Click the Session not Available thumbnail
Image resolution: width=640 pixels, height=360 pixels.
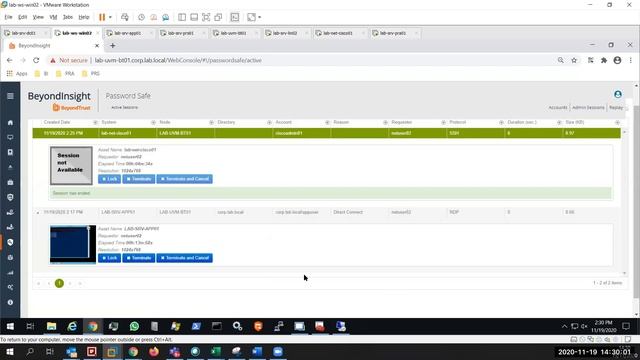click(71, 165)
